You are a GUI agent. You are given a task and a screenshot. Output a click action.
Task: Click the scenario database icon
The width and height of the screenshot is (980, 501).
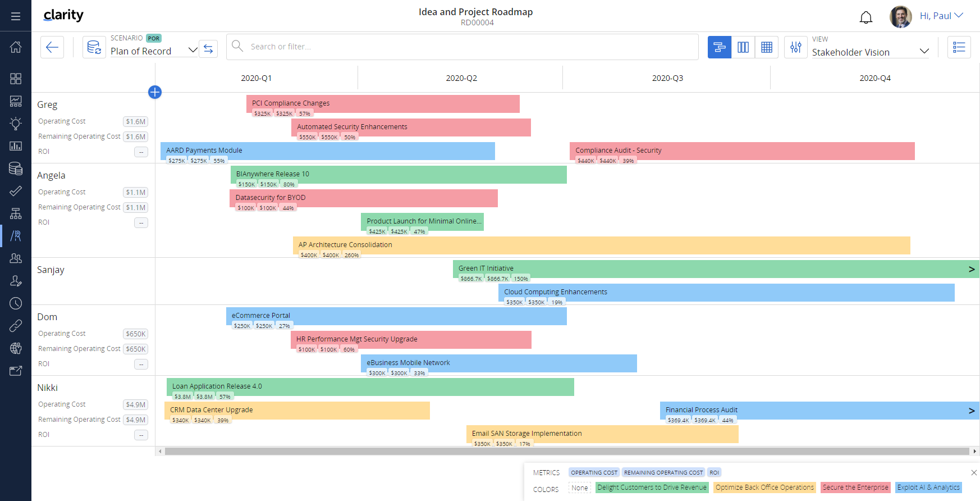[x=94, y=47]
